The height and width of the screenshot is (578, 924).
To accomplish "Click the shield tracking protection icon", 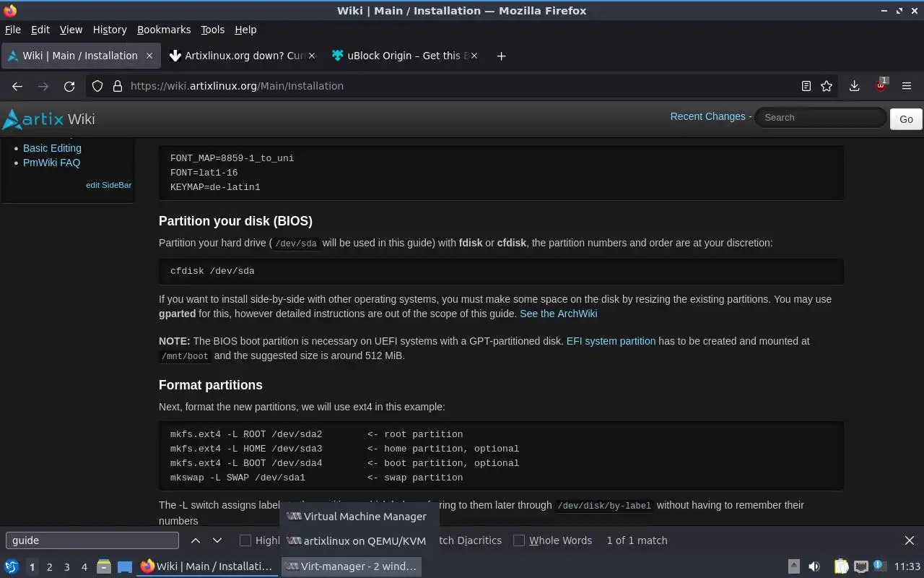I will click(x=97, y=86).
